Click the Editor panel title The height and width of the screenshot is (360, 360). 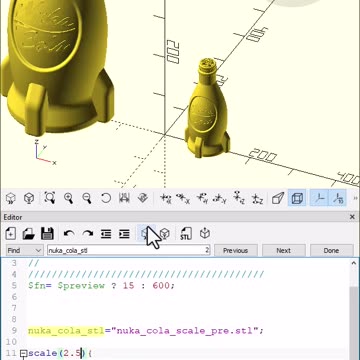13,217
